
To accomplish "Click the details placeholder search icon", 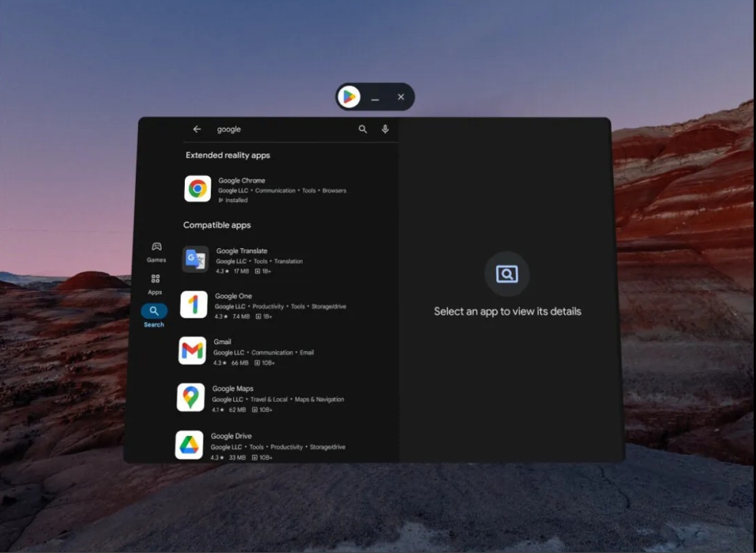I will [507, 274].
